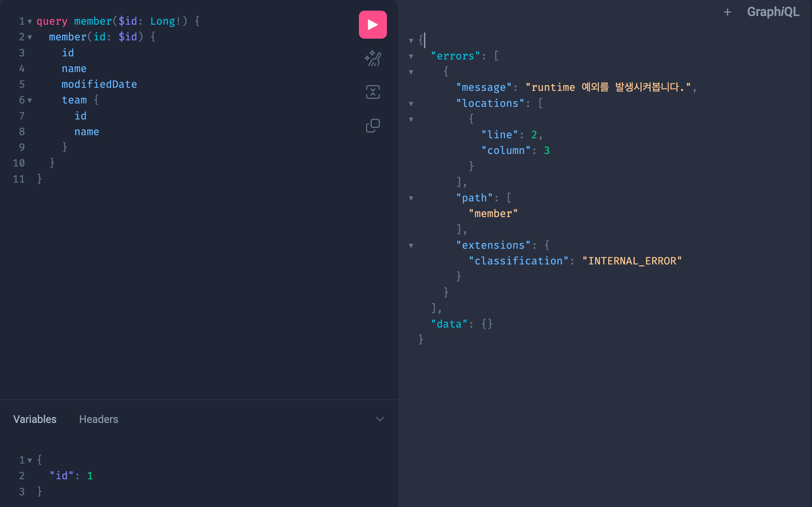Viewport: 812px width, 507px height.
Task: Fold the variables JSON object on line 1
Action: coord(30,460)
